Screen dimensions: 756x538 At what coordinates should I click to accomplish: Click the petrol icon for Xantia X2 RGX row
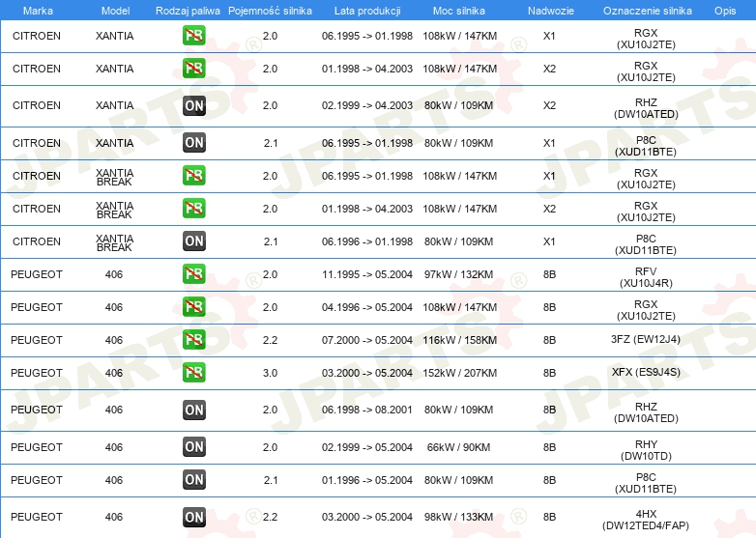click(x=193, y=68)
